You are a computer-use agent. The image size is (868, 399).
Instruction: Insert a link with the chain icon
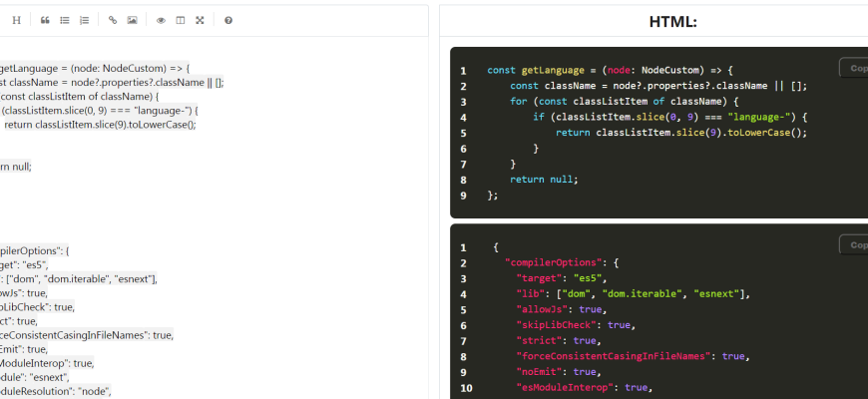click(x=113, y=20)
